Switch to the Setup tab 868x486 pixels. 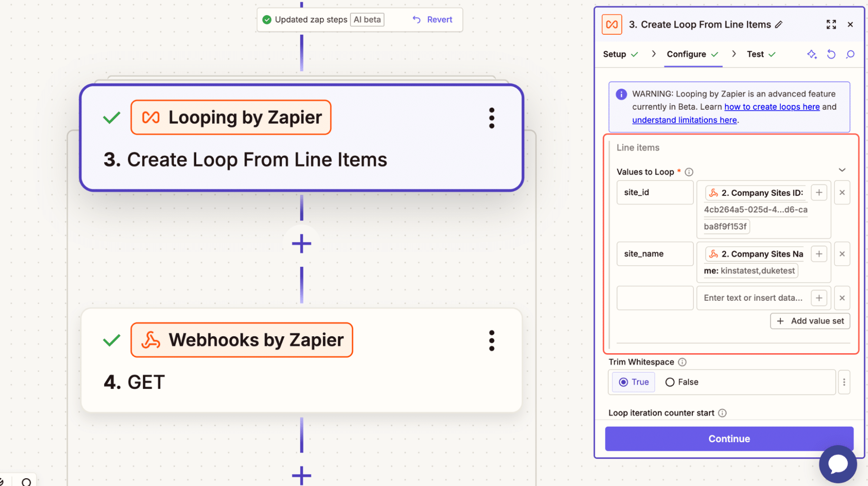point(614,54)
